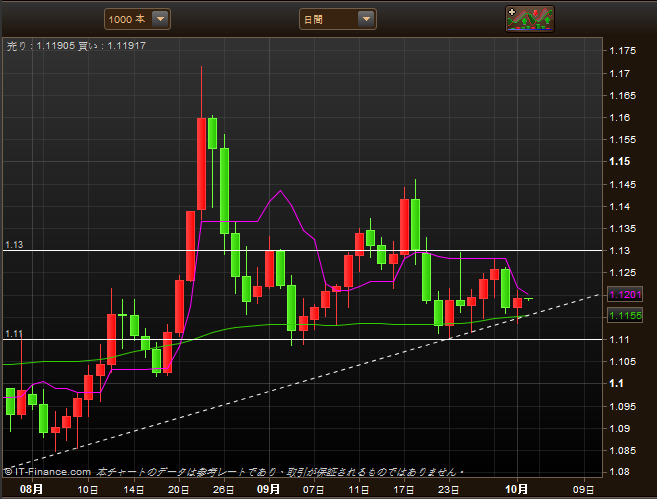Click the arrow beside 日間

coord(366,19)
